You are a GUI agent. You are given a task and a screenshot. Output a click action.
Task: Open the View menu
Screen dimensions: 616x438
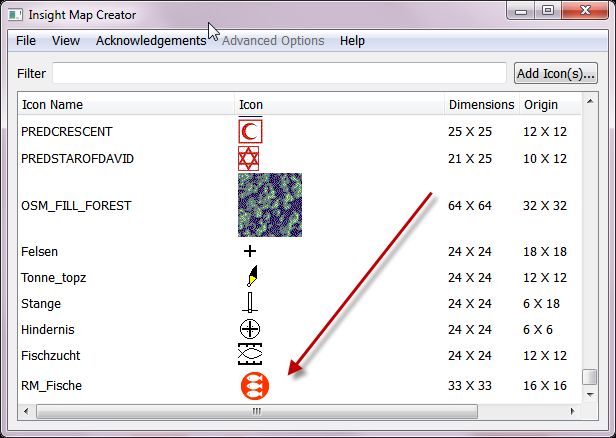[66, 41]
